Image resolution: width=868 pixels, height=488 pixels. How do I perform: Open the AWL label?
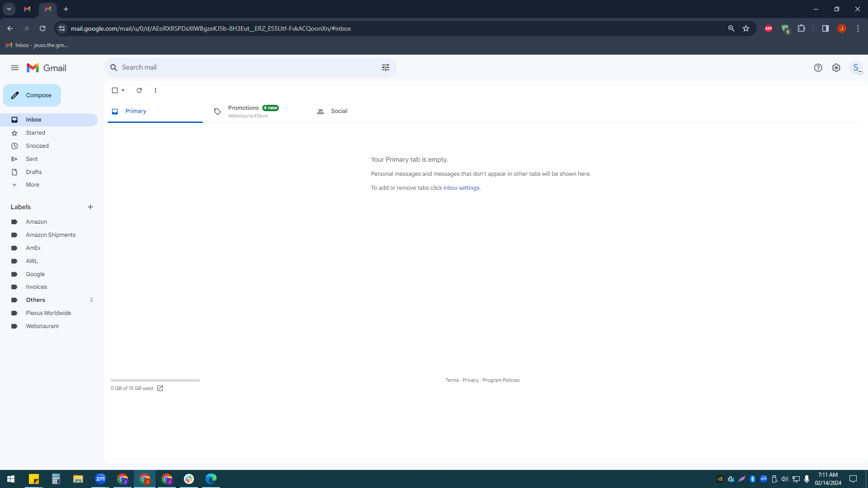[x=49, y=261]
